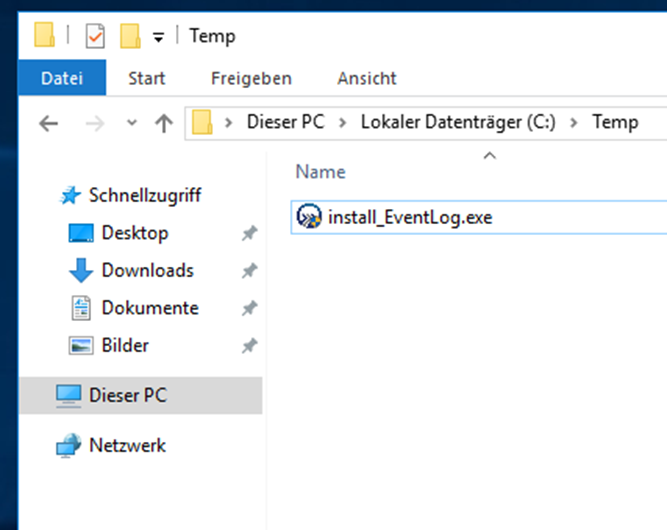This screenshot has width=667, height=530.
Task: Click the Downloads blue arrow icon
Action: (81, 270)
